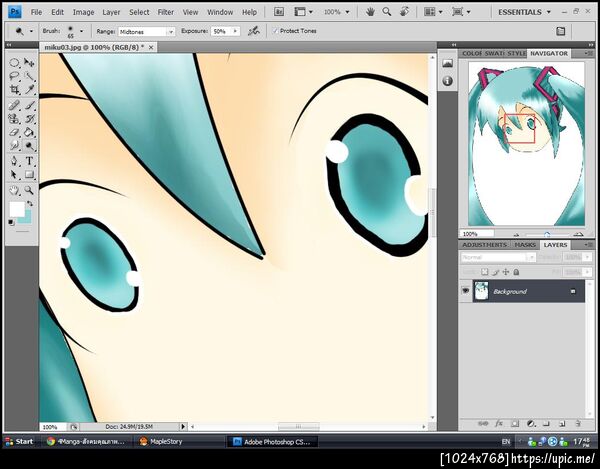Select the Move tool
The image size is (600, 469).
pos(29,63)
